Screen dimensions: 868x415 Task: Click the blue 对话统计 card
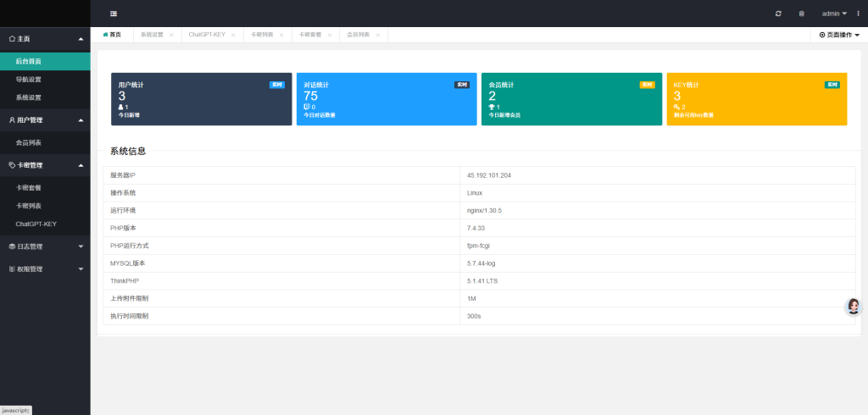(387, 99)
